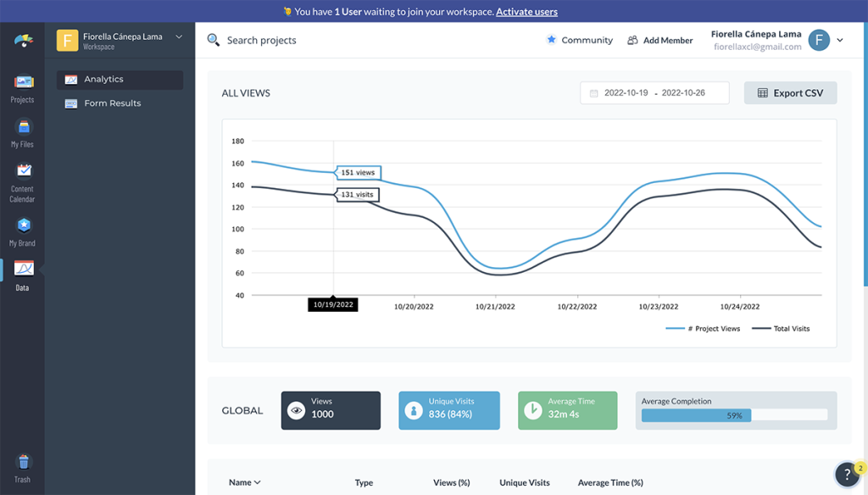Expand the workspace switcher dropdown
The width and height of the screenshot is (868, 495).
click(178, 36)
